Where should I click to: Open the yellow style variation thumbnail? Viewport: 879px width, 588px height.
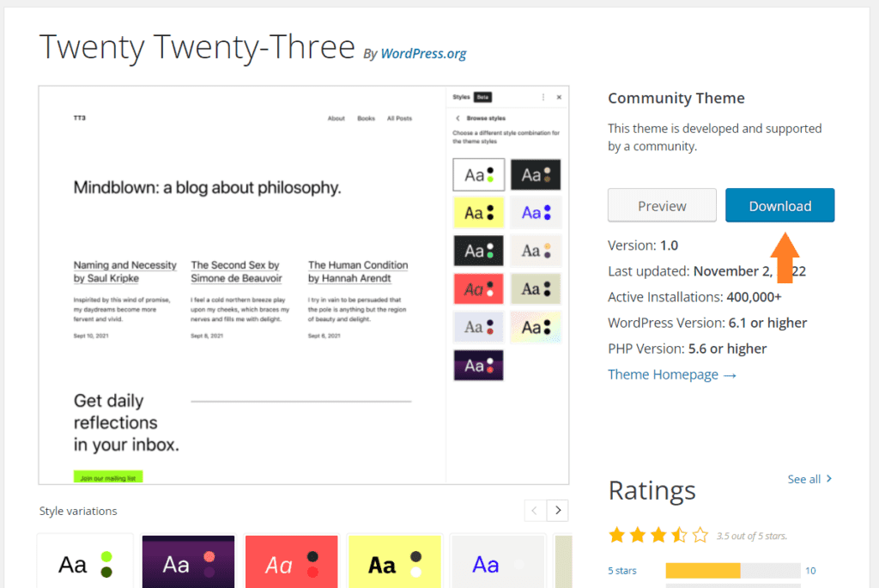pyautogui.click(x=395, y=562)
